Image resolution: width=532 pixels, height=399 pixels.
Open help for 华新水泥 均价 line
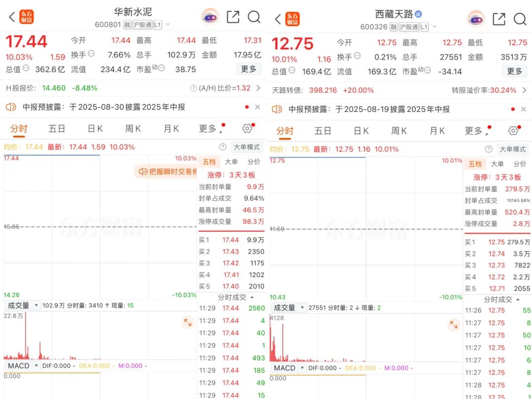pos(223,147)
